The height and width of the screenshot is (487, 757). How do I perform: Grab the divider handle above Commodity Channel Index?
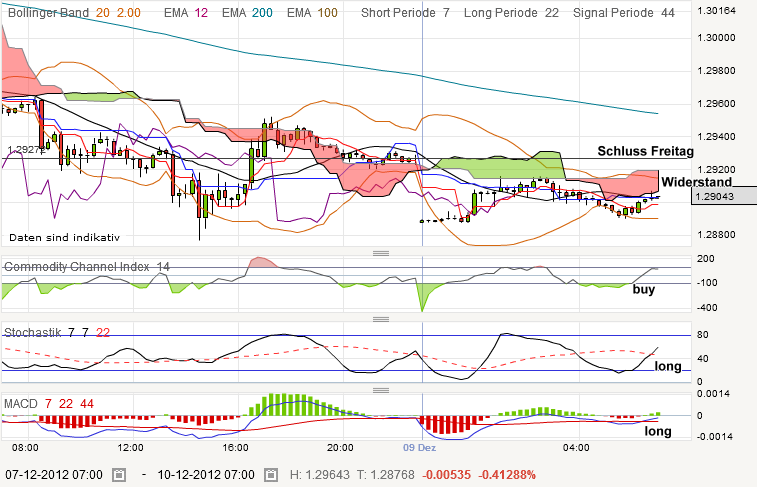[x=381, y=253]
